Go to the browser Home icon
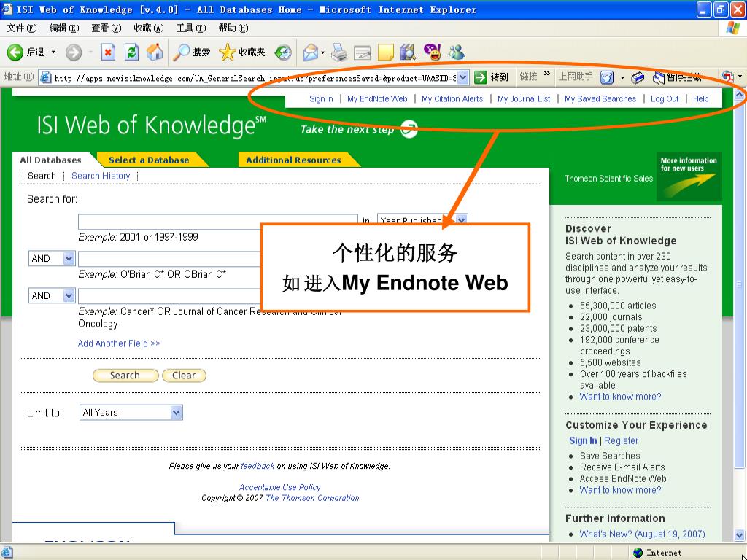This screenshot has height=560, width=747. [x=155, y=52]
